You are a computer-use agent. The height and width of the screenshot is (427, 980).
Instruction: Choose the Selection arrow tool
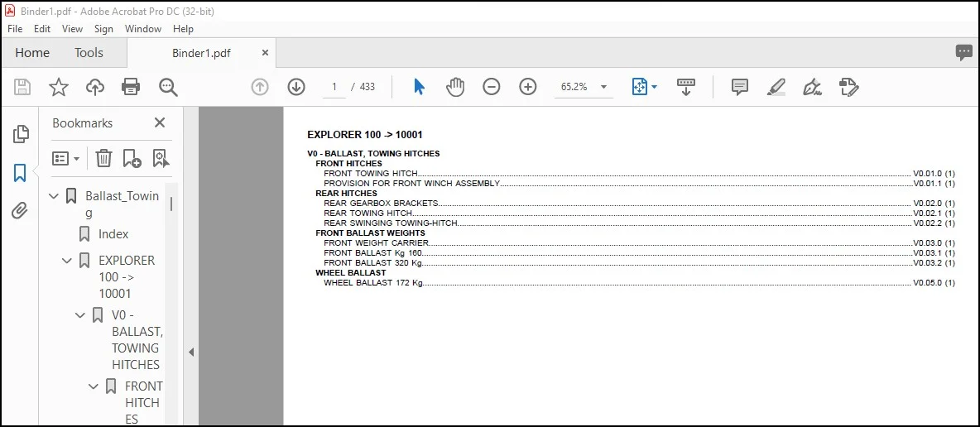pos(419,87)
